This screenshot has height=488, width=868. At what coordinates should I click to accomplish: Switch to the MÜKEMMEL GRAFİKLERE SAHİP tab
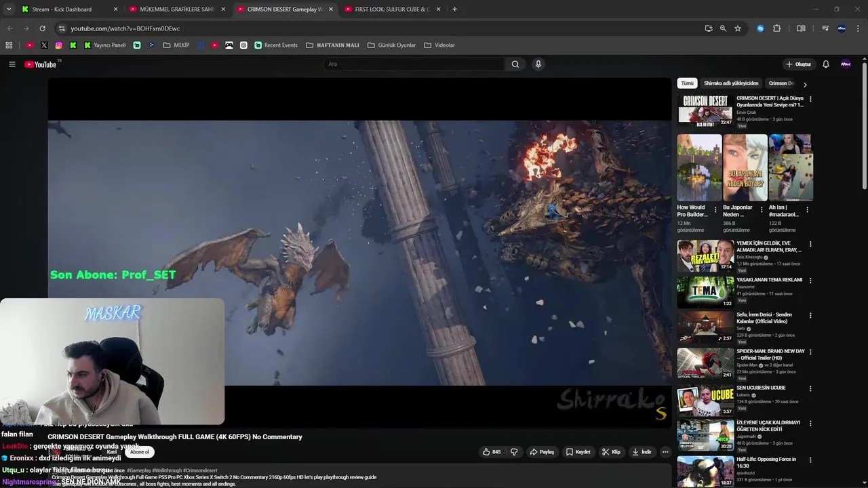tap(178, 9)
